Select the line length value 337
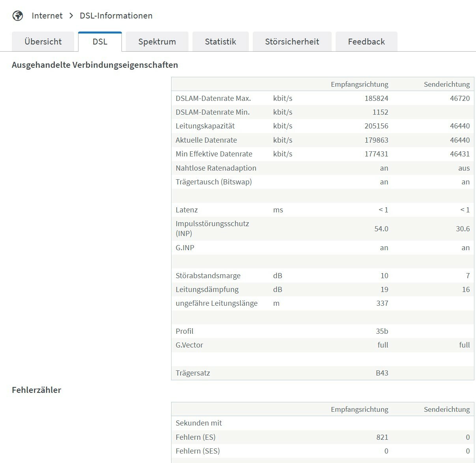Image resolution: width=476 pixels, height=463 pixels. tap(382, 303)
